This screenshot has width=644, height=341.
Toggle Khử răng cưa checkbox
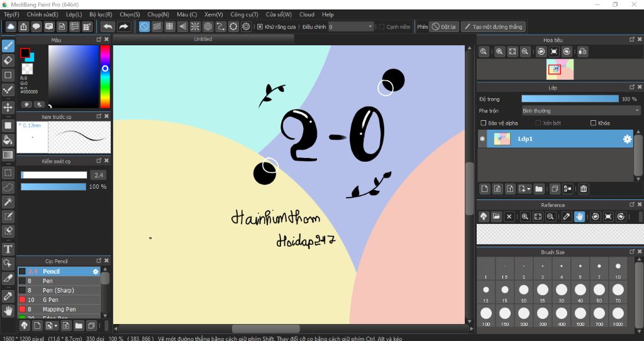pos(260,26)
